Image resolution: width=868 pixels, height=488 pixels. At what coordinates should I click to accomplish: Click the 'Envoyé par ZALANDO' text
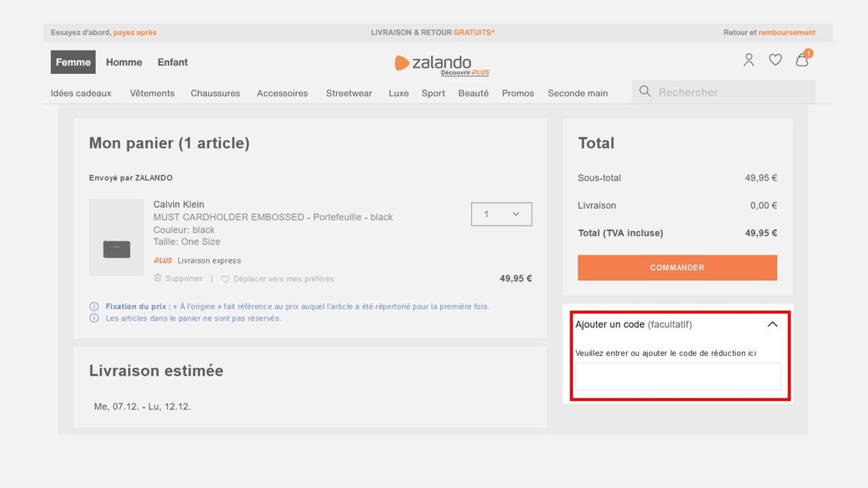coord(131,178)
